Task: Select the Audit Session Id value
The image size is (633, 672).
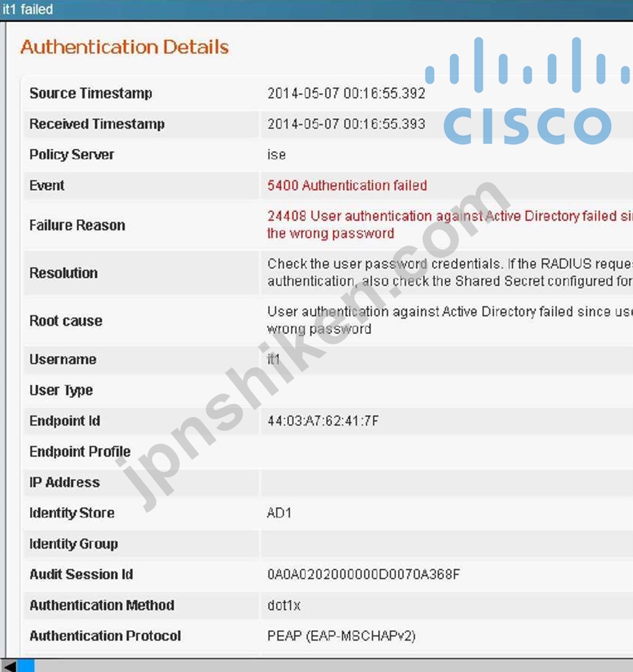Action: pyautogui.click(x=363, y=574)
